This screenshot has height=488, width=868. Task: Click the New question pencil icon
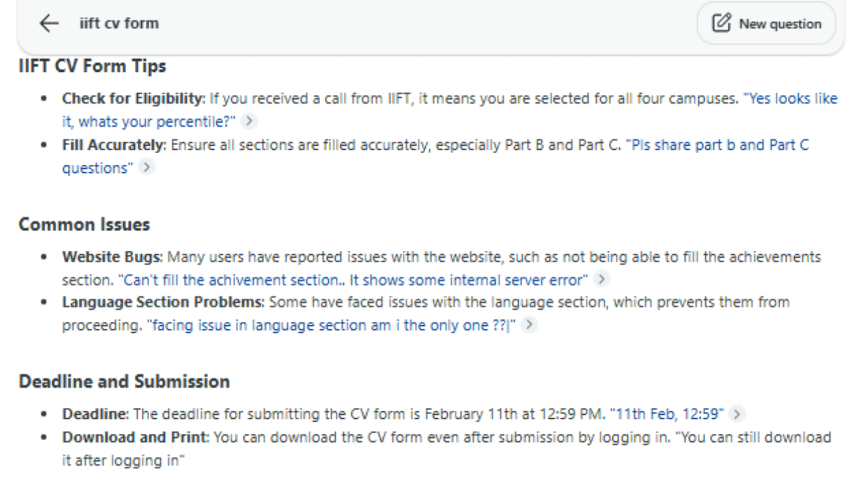tap(722, 24)
